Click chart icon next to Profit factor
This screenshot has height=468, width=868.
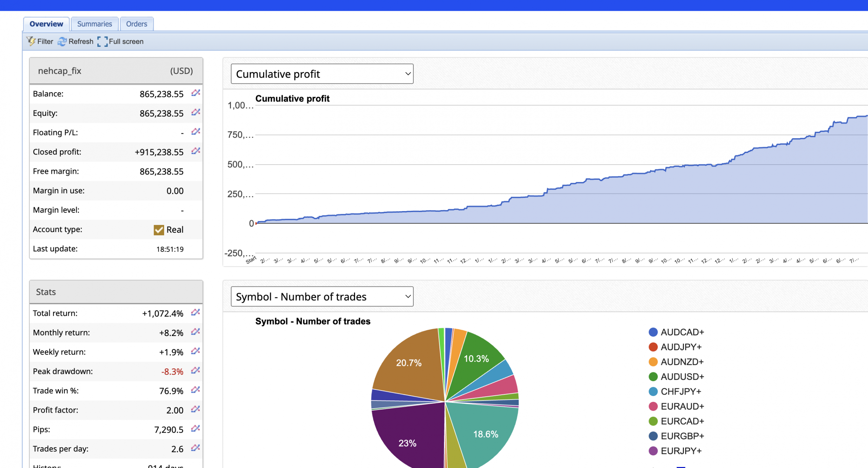[195, 409]
